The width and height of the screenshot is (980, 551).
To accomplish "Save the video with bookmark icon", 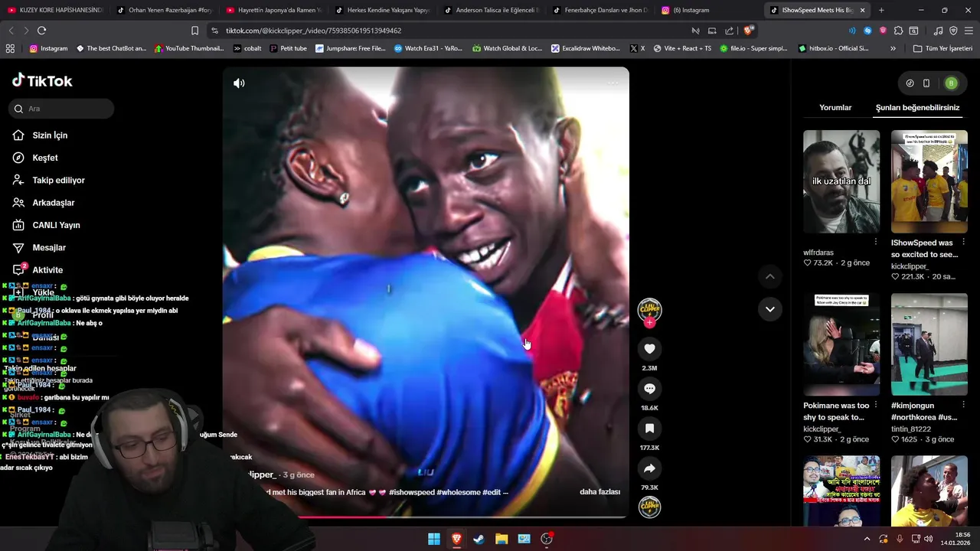I will pyautogui.click(x=649, y=429).
